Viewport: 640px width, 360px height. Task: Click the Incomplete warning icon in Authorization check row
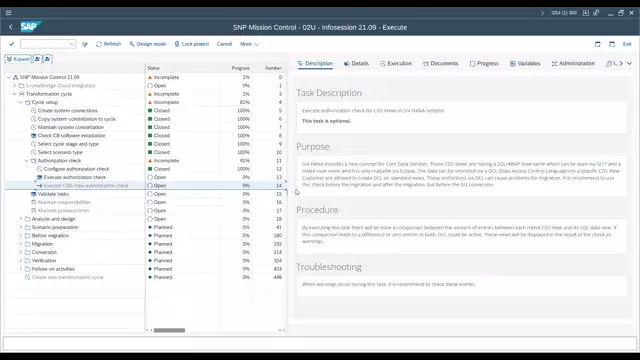pos(150,161)
